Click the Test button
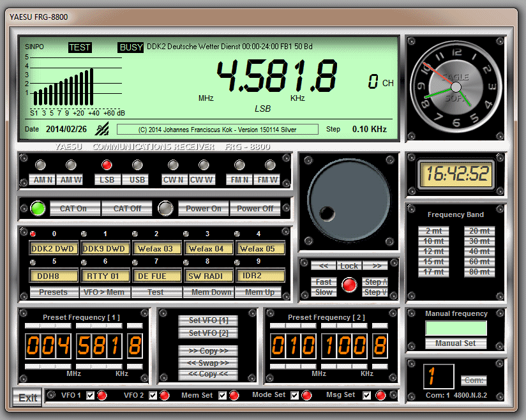Screen dimensions: 526x420 (157, 292)
